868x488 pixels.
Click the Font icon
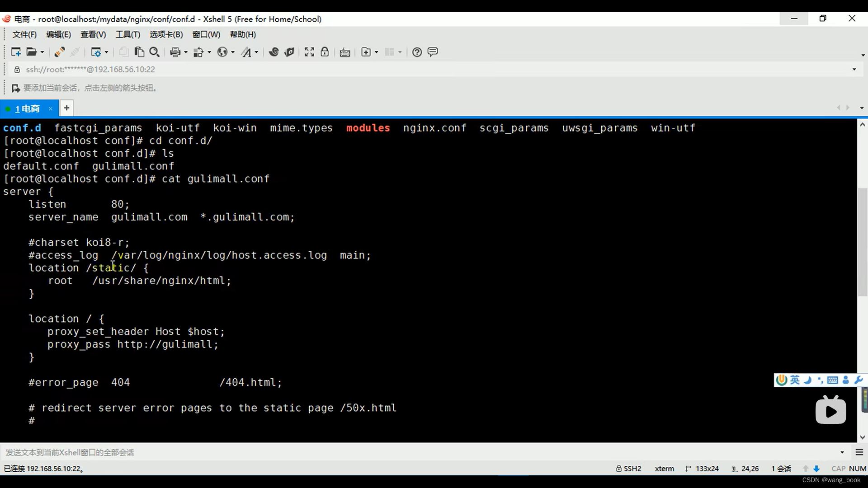(246, 52)
